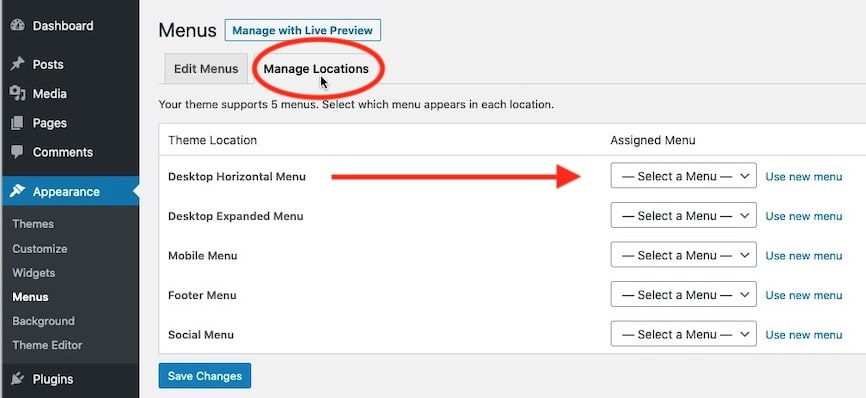The image size is (866, 398).
Task: Click the Dashboard gauge icon
Action: coord(18,25)
